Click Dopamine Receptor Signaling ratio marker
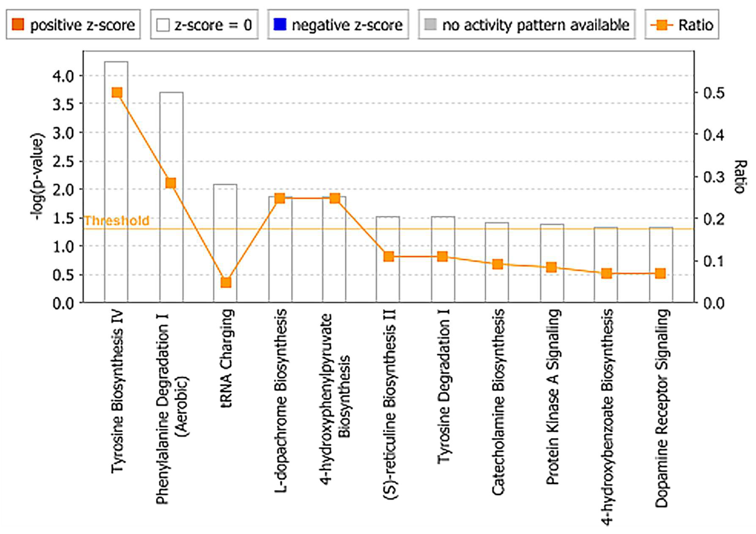Image resolution: width=756 pixels, height=534 pixels. coord(660,273)
